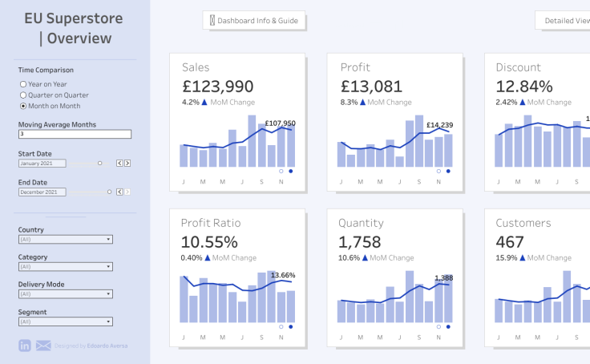Click the filled dot toggle on Profit card
Viewport: 590px width, 364px height.
pos(448,172)
